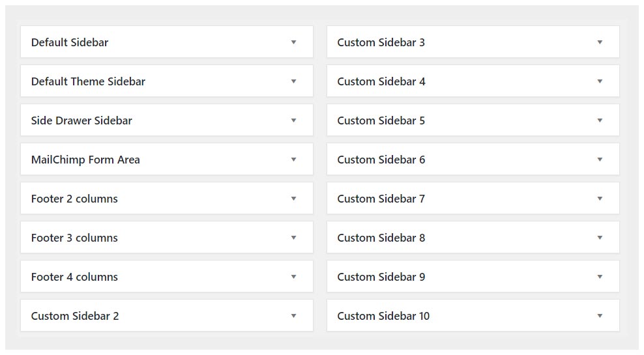Toggle Footer 3 columns arrow
The width and height of the screenshot is (644, 355).
pyautogui.click(x=293, y=238)
